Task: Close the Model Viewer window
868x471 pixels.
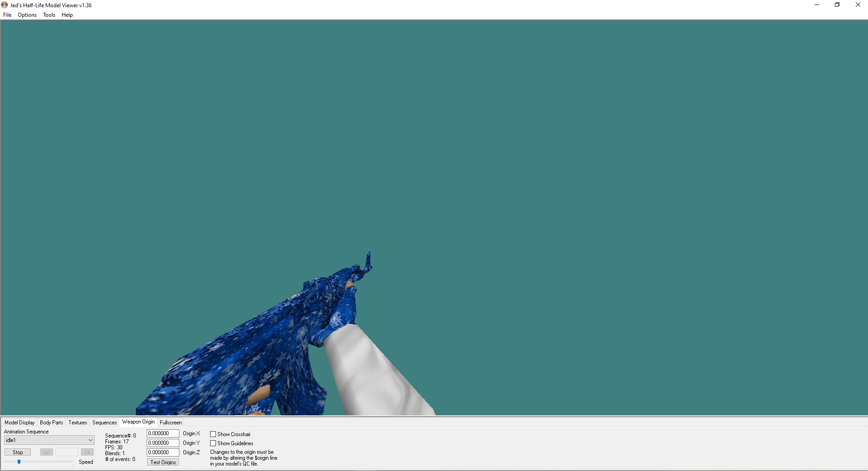Action: click(x=858, y=5)
